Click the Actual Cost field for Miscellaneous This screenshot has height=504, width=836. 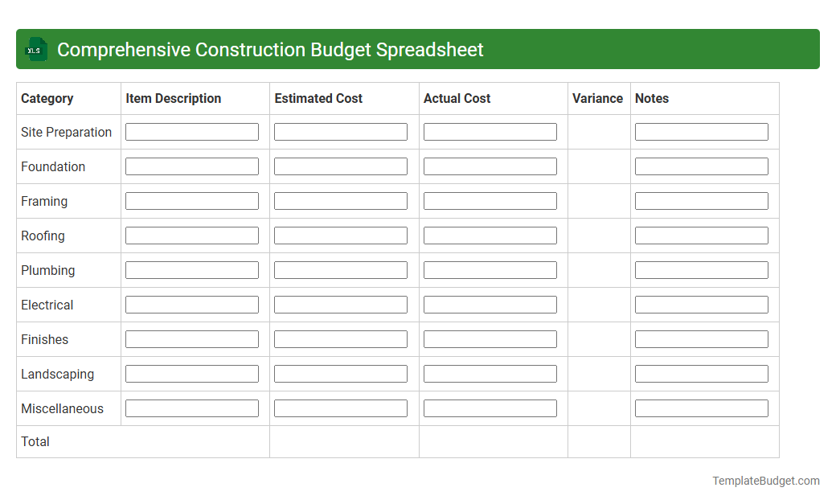[490, 408]
